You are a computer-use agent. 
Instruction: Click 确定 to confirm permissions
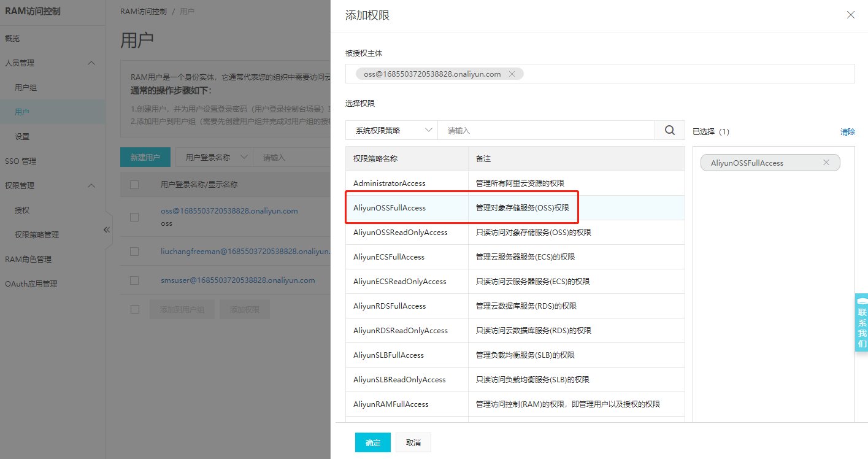(372, 442)
